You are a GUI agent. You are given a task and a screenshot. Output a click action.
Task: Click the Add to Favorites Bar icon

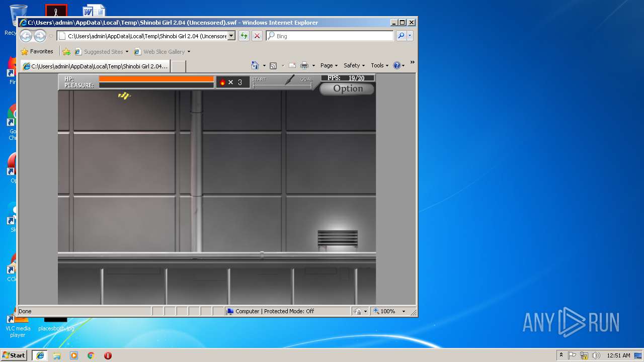tap(66, 51)
